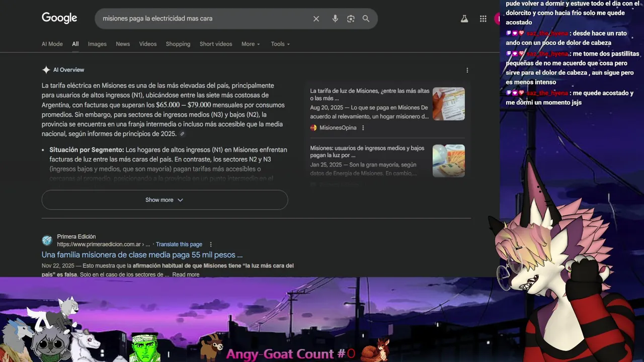Click the magnifier search button
Viewport: 644px width, 362px height.
(366, 19)
